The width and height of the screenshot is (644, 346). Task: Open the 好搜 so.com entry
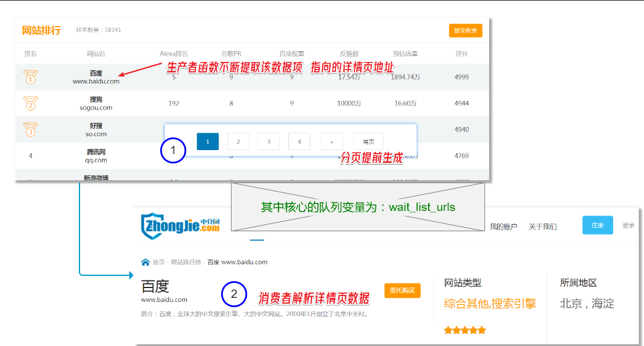click(x=96, y=130)
